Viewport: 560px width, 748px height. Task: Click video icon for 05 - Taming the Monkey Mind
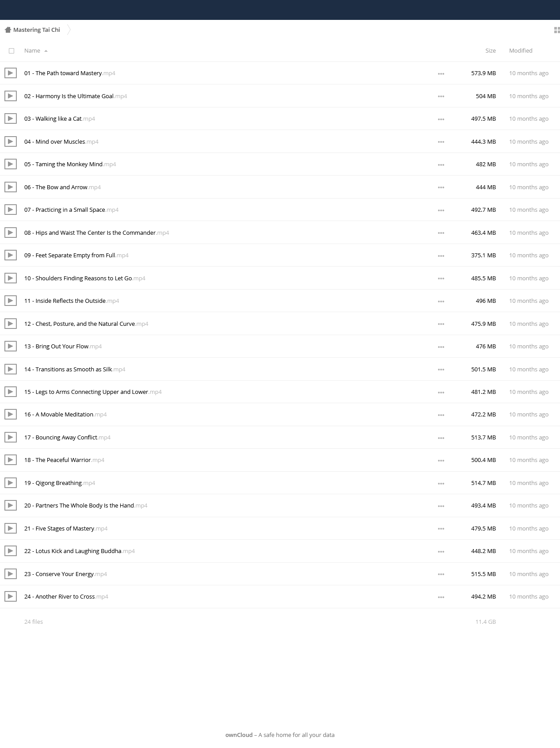[11, 164]
